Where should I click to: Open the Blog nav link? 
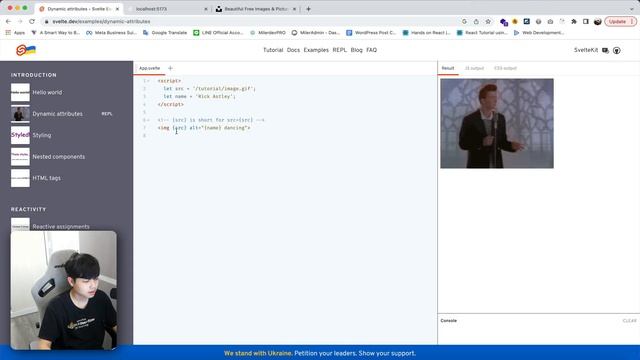pyautogui.click(x=356, y=50)
